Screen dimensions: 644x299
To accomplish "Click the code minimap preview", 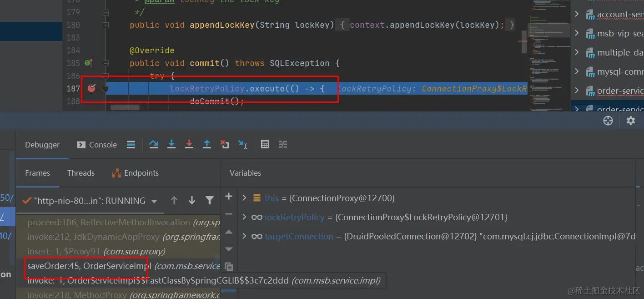I will [x=549, y=56].
